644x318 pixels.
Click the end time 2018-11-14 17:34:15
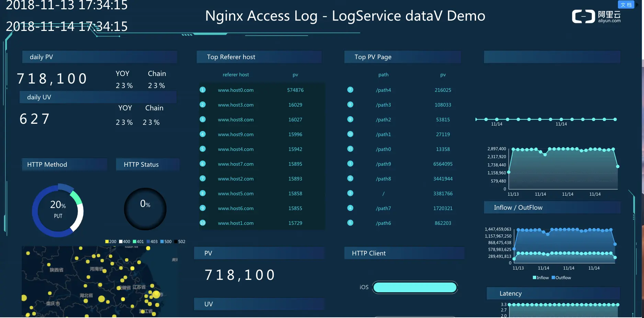pos(67,26)
